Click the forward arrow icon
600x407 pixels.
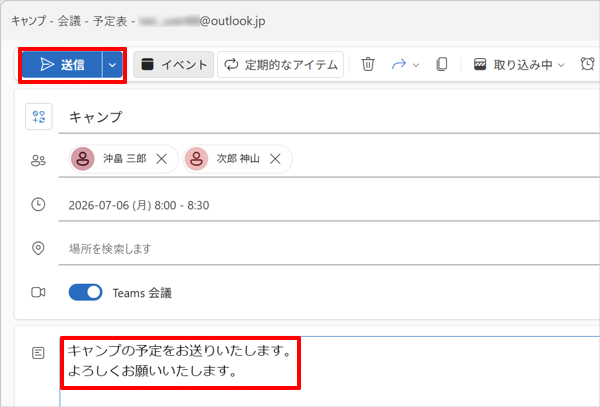pos(399,65)
